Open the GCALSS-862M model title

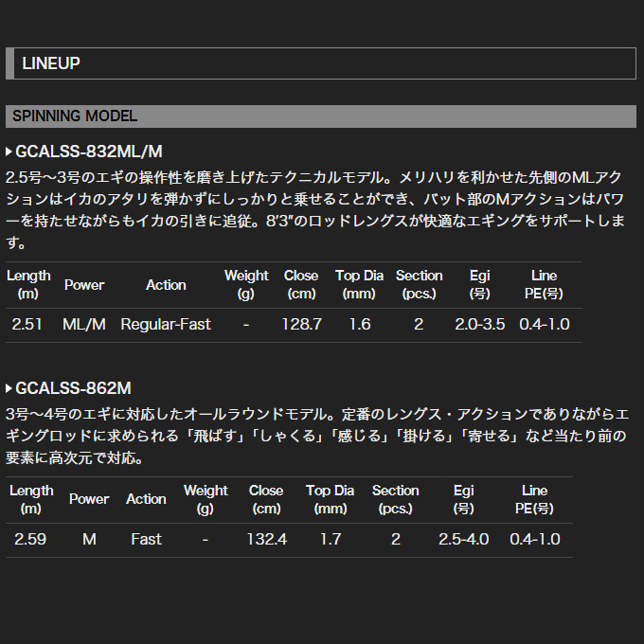pyautogui.click(x=74, y=388)
